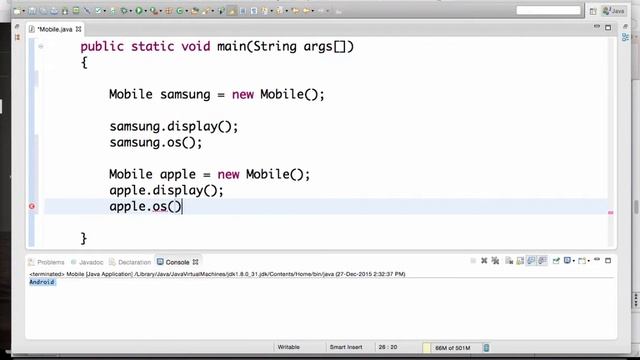
Task: Open the Open Console dropdown arrow
Action: point(589,261)
